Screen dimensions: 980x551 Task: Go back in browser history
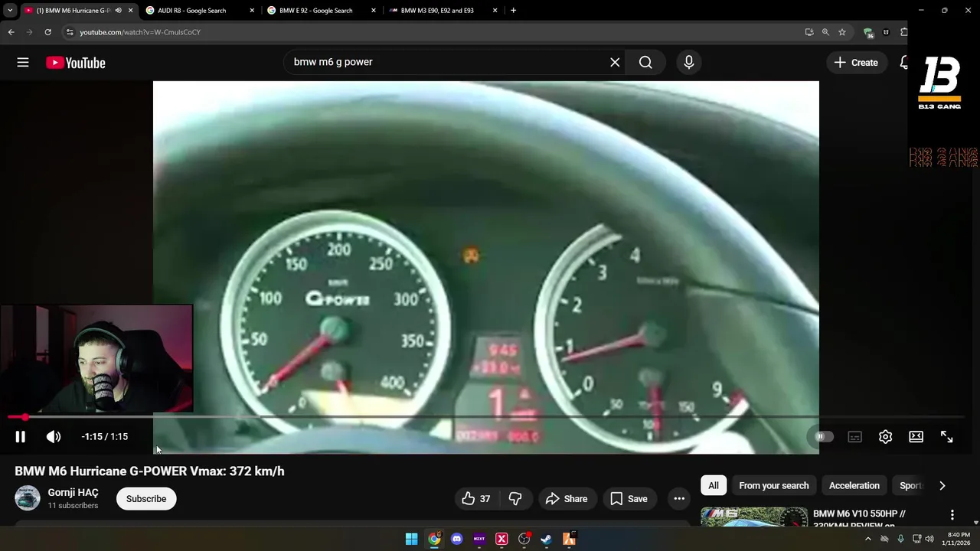(x=11, y=32)
